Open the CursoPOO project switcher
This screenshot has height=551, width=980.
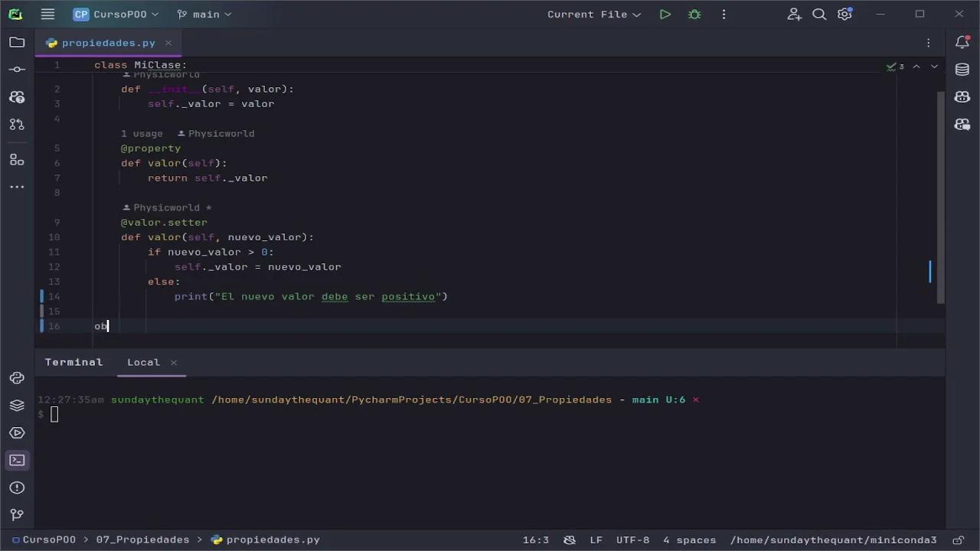click(115, 14)
